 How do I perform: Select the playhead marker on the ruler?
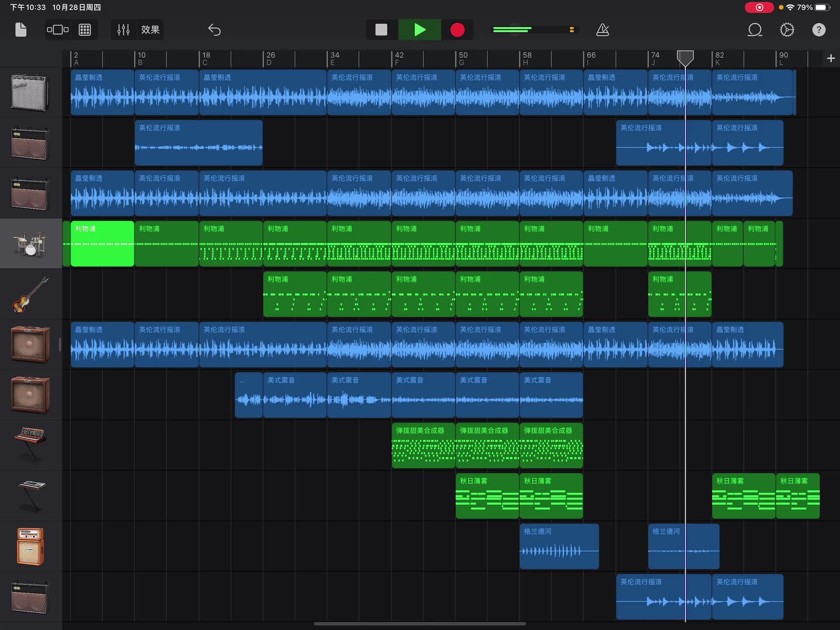pos(685,58)
